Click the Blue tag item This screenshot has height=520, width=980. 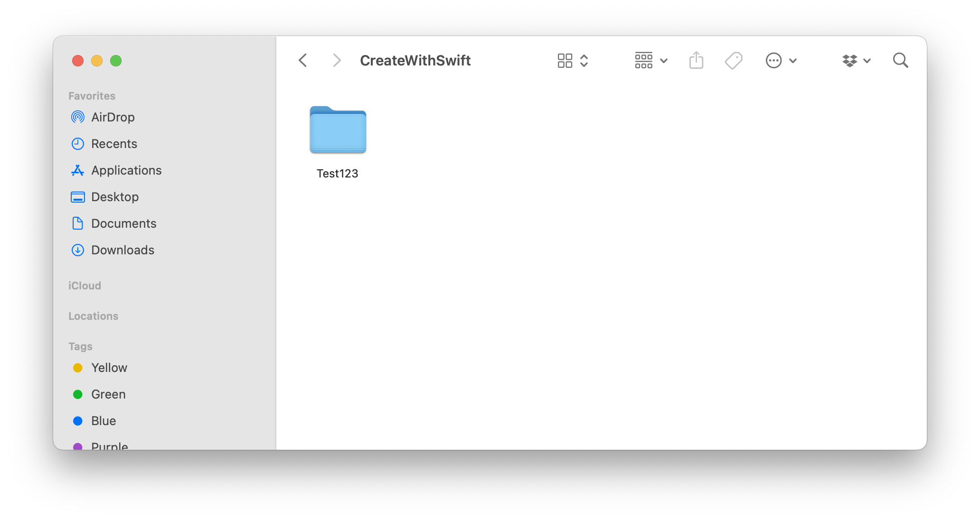pos(104,421)
